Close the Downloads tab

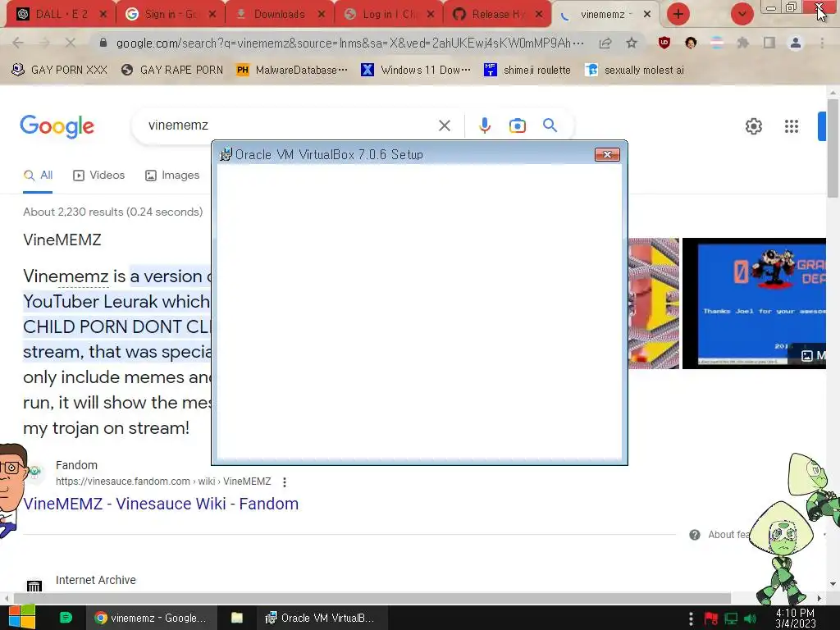[x=322, y=14]
